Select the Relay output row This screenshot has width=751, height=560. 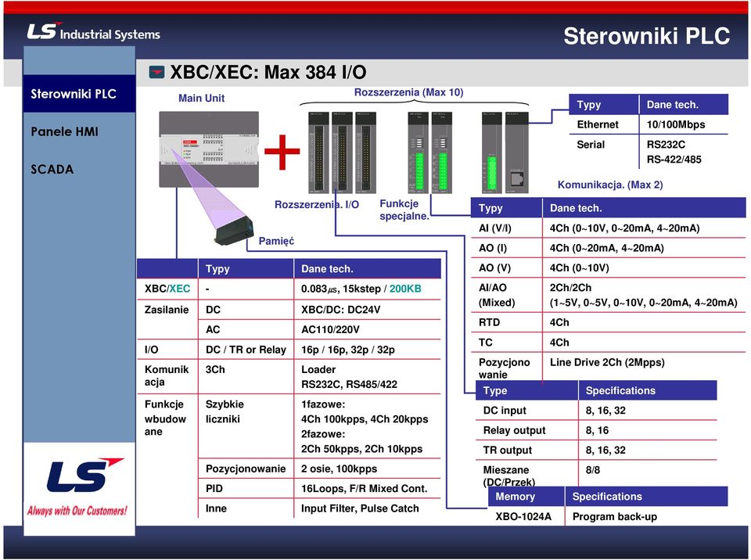click(x=596, y=430)
